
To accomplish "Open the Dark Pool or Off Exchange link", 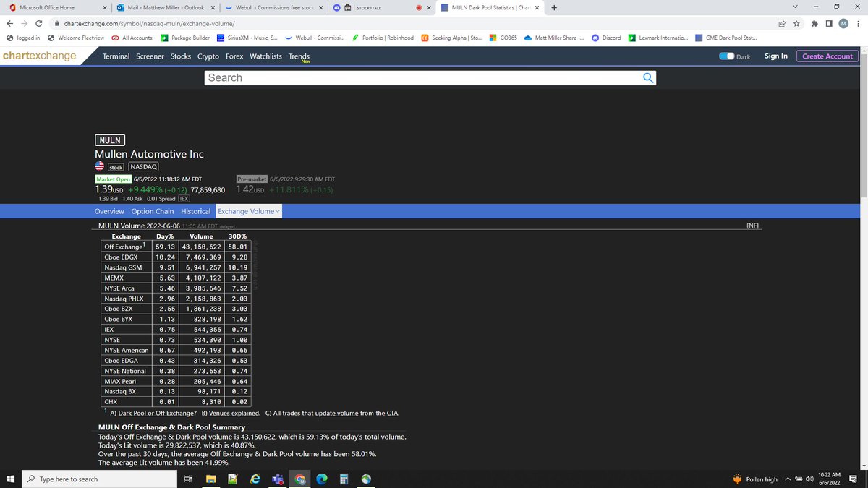I will (157, 413).
